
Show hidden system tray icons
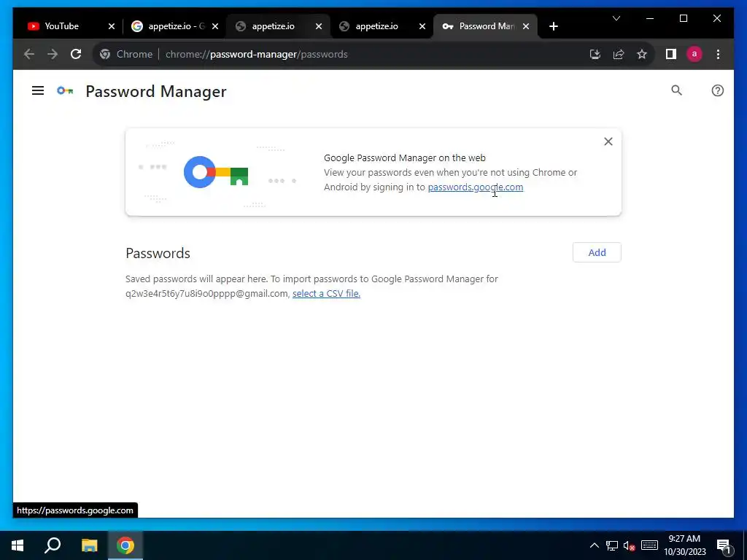pos(594,545)
